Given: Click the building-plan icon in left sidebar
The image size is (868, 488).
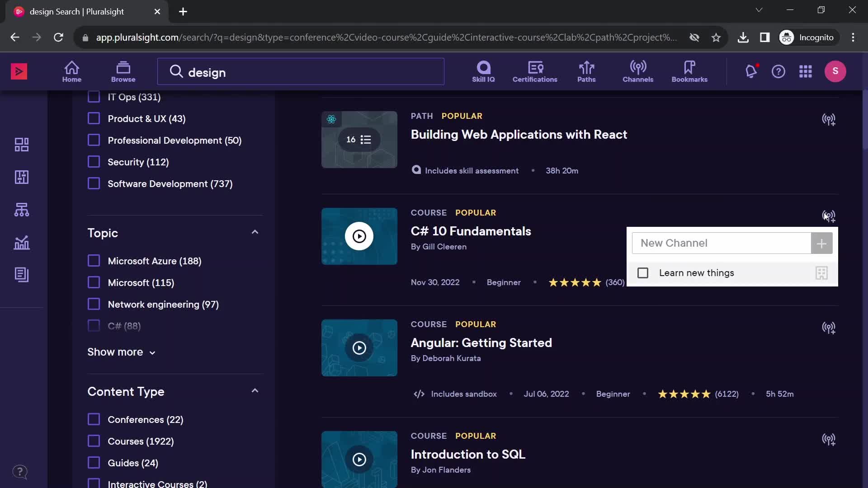Looking at the screenshot, I should 22,177.
